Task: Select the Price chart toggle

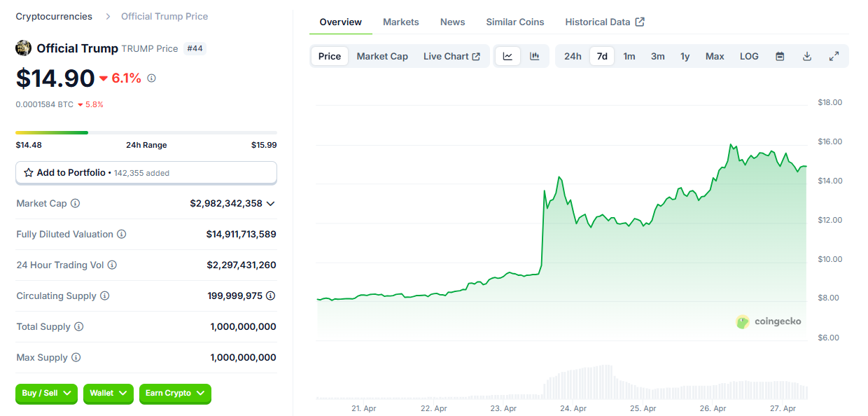Action: pyautogui.click(x=330, y=56)
